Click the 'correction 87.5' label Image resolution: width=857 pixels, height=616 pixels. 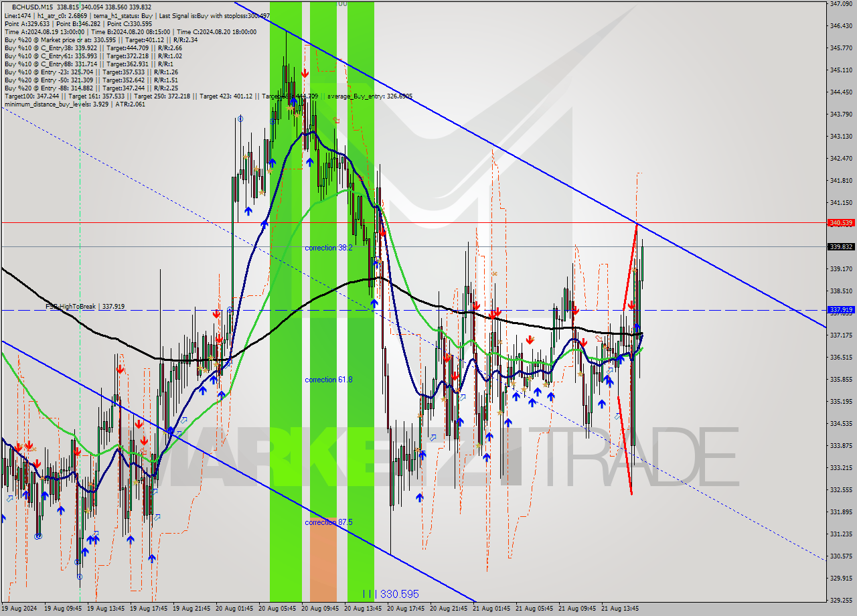click(329, 522)
